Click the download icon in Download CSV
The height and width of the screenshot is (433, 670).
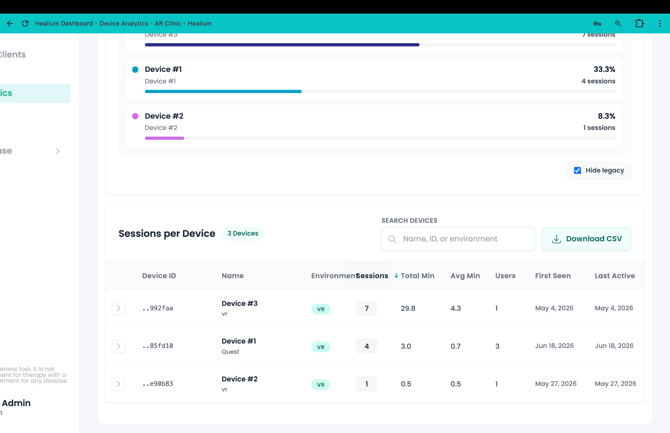pyautogui.click(x=556, y=239)
